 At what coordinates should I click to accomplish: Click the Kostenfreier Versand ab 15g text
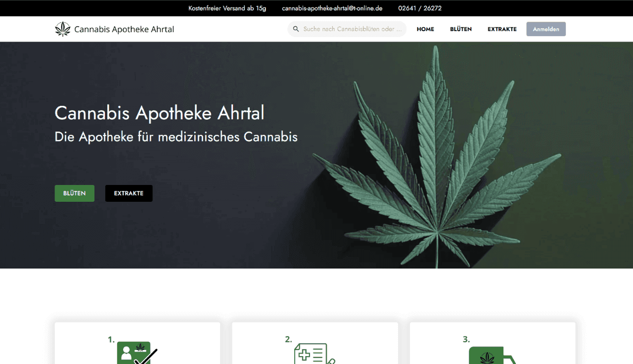pos(227,8)
